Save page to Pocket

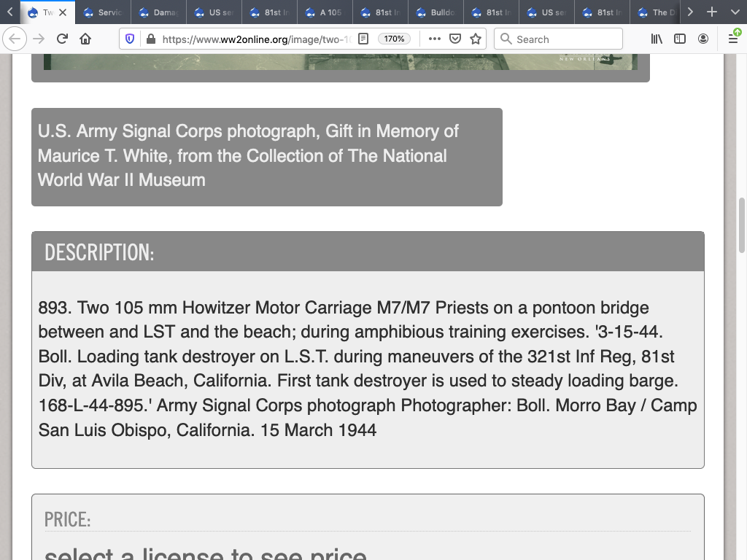point(455,39)
